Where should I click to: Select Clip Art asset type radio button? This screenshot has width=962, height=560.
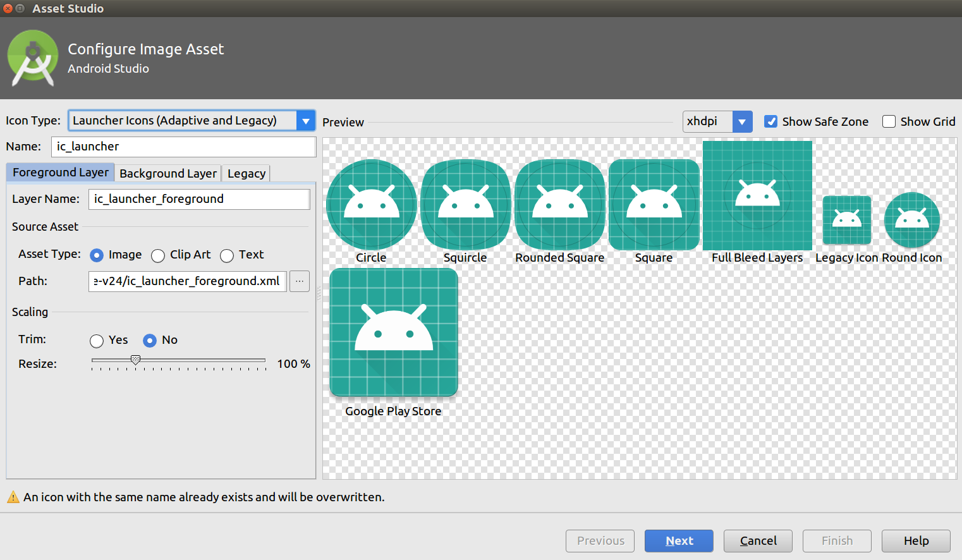tap(158, 255)
